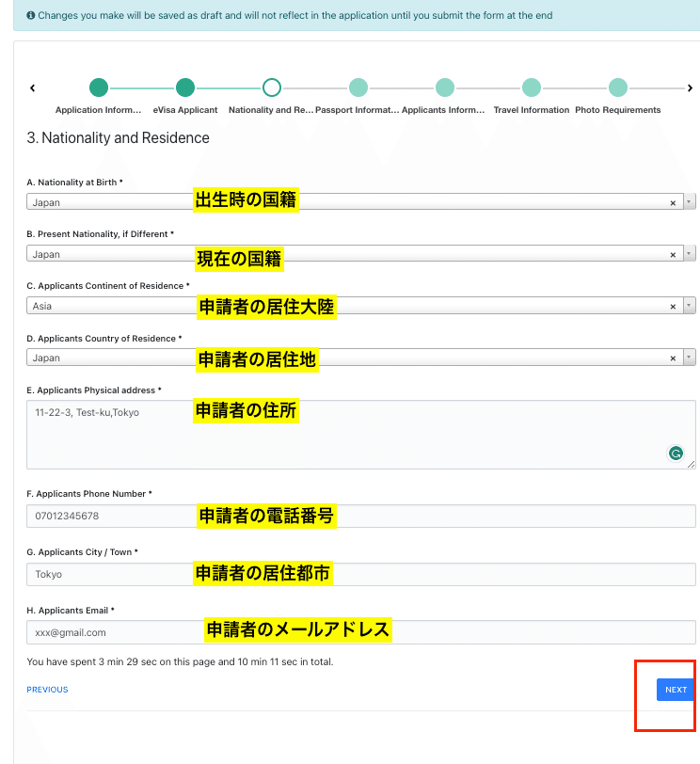700x764 pixels.
Task: Click the '3. Nationality and Residence' heading
Action: click(118, 138)
